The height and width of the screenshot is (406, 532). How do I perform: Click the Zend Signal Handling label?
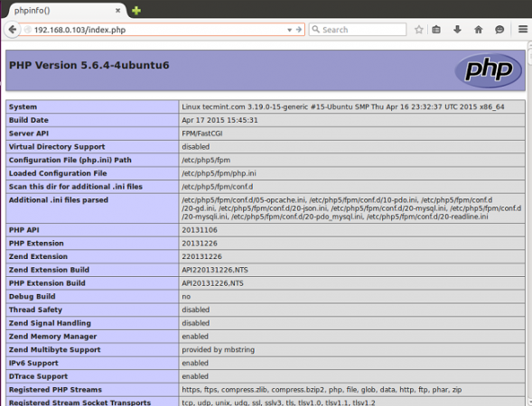[x=50, y=323]
